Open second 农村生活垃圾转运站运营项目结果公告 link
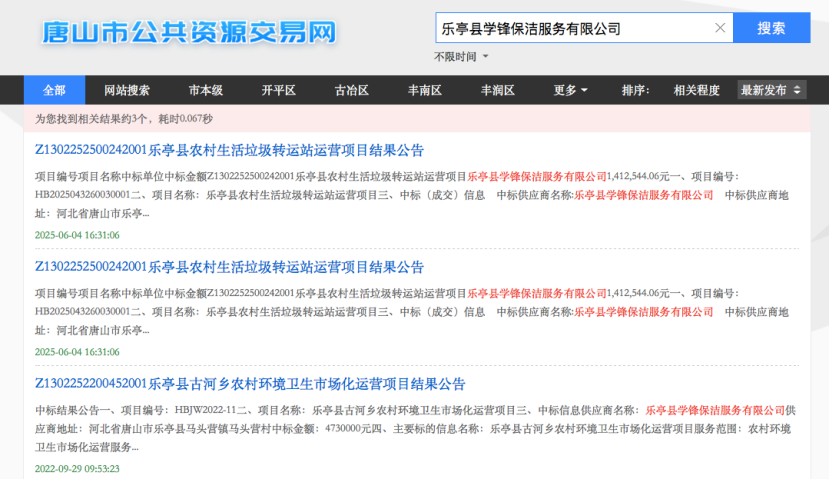 pos(229,268)
